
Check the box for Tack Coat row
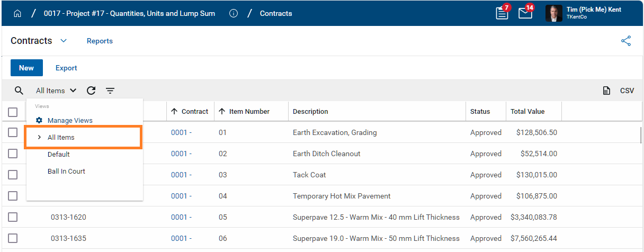coord(13,175)
